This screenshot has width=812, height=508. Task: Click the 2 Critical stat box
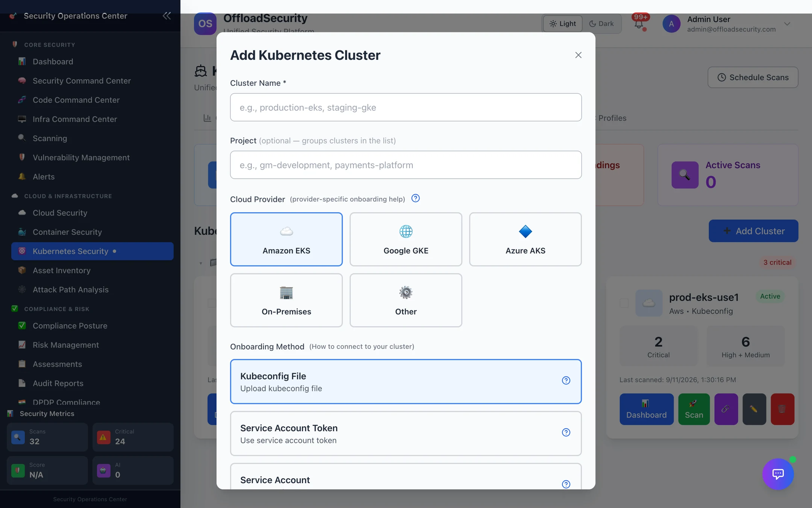(658, 346)
